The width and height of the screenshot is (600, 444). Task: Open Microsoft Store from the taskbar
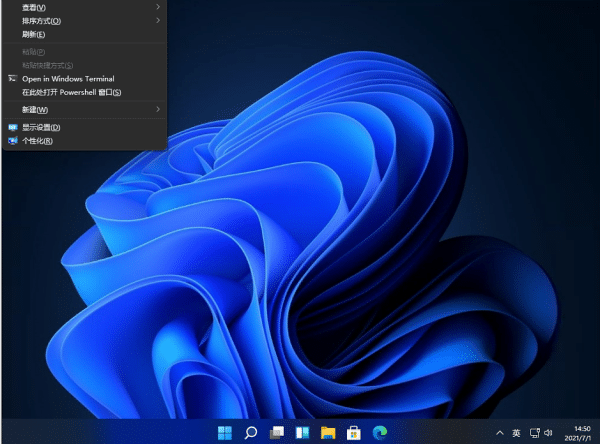[353, 432]
